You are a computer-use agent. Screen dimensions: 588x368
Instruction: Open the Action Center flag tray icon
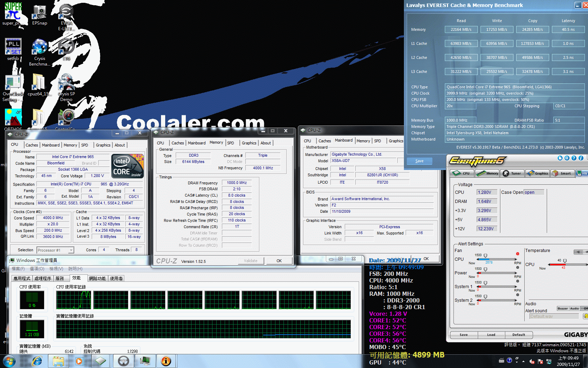(540, 361)
